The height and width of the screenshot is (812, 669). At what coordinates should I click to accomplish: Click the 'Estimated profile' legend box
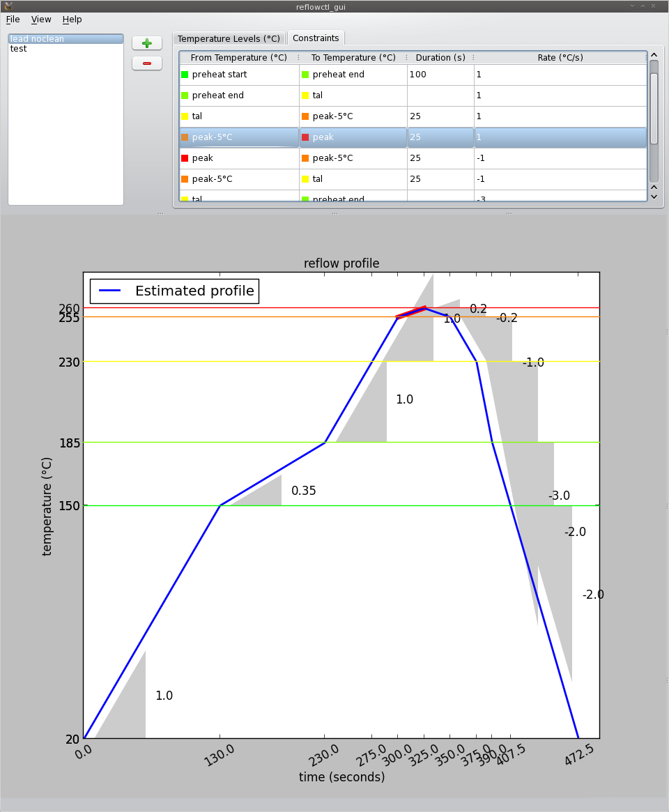pos(174,291)
